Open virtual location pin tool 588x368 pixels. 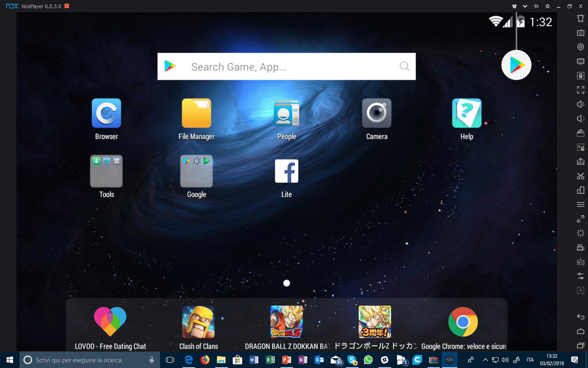(x=581, y=47)
